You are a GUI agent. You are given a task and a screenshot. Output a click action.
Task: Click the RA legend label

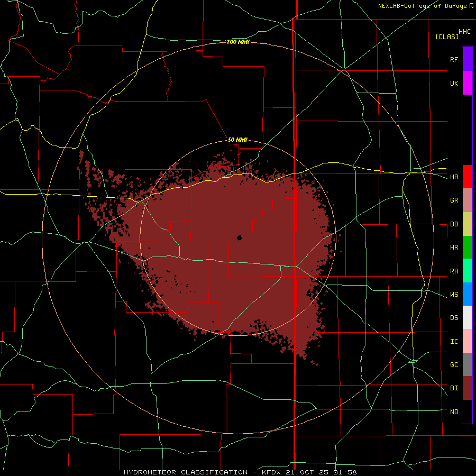click(454, 271)
